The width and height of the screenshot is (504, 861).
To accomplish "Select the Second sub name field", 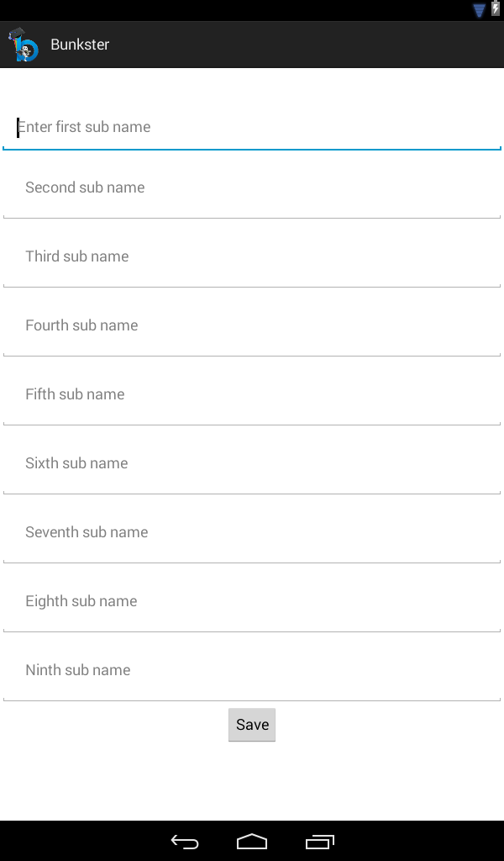I will [252, 188].
